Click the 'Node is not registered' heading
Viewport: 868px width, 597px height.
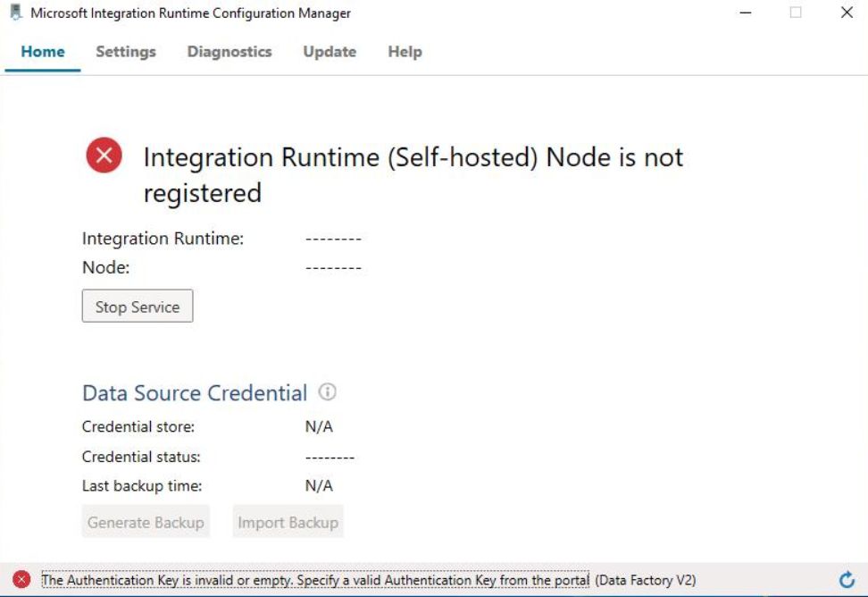(x=413, y=175)
